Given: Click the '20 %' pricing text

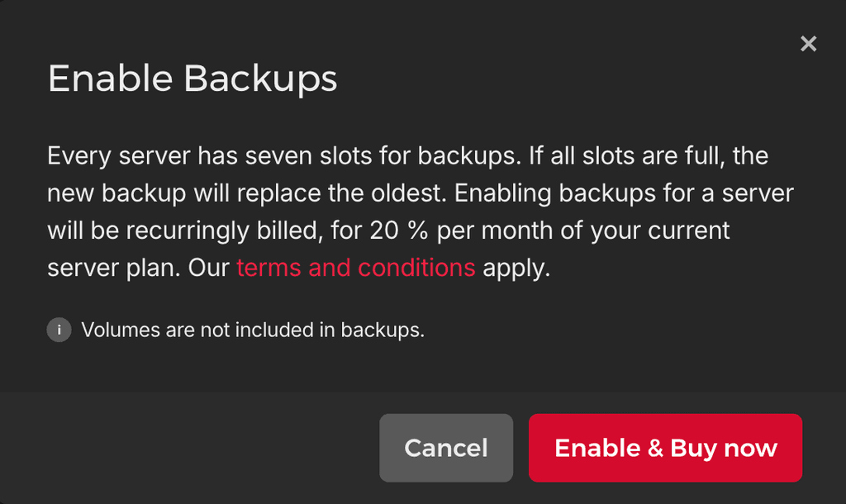Looking at the screenshot, I should pyautogui.click(x=398, y=231).
